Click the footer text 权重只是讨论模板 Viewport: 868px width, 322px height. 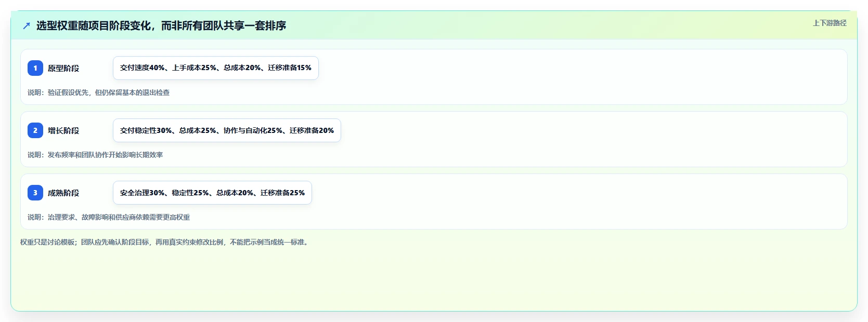[x=165, y=242]
